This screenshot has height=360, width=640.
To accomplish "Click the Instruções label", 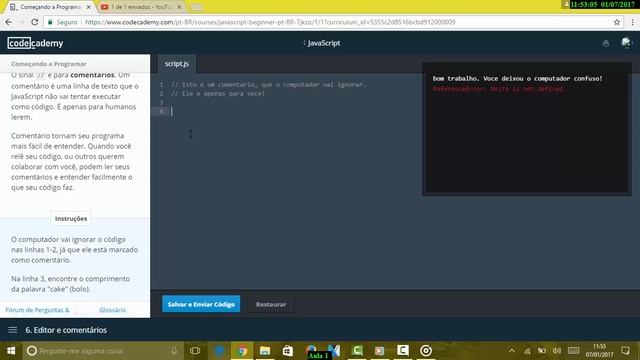I will pos(71,218).
